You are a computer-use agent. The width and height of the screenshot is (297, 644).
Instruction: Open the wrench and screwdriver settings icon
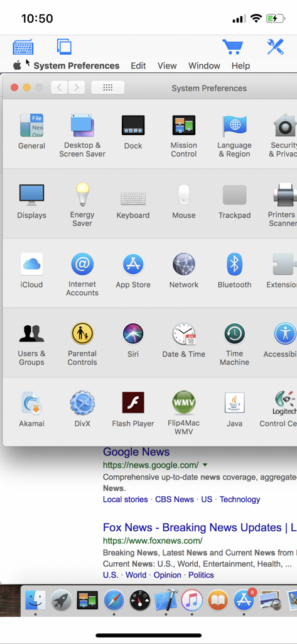[x=275, y=47]
